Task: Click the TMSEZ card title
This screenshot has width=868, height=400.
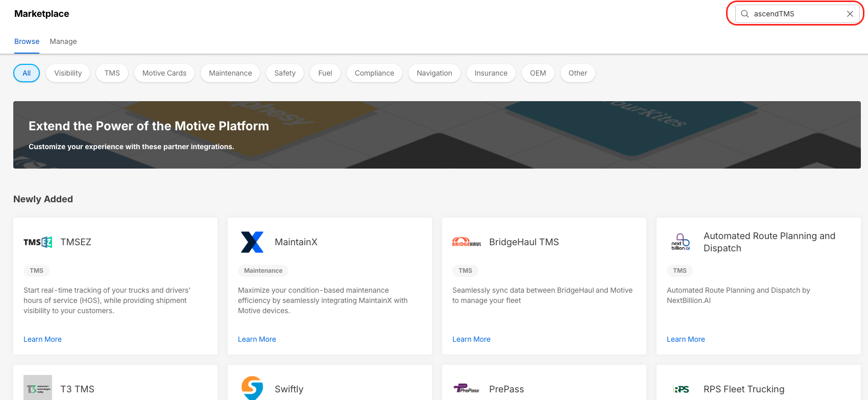Action: click(x=76, y=242)
